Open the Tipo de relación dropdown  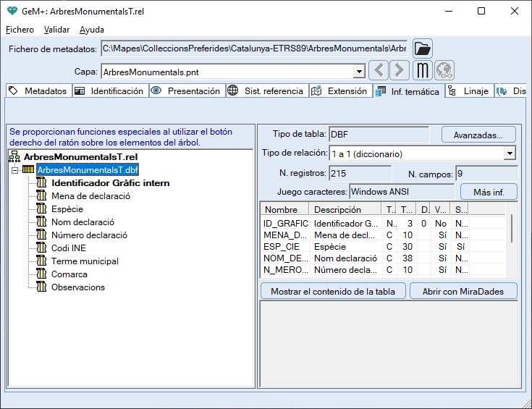(510, 153)
